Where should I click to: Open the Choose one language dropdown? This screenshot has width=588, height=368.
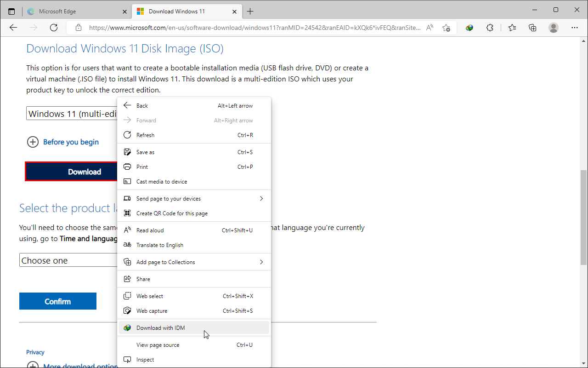click(x=68, y=260)
